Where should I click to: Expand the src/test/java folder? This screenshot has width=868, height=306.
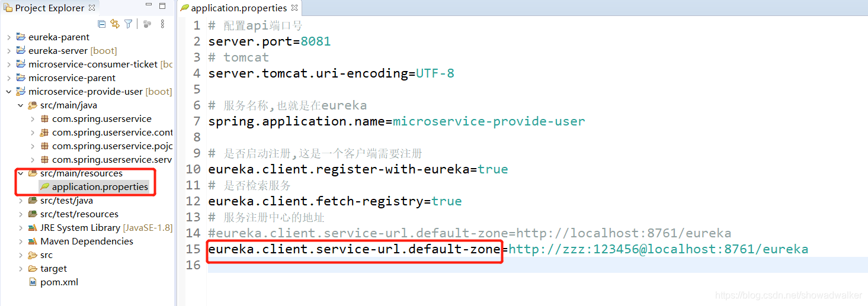click(x=21, y=201)
